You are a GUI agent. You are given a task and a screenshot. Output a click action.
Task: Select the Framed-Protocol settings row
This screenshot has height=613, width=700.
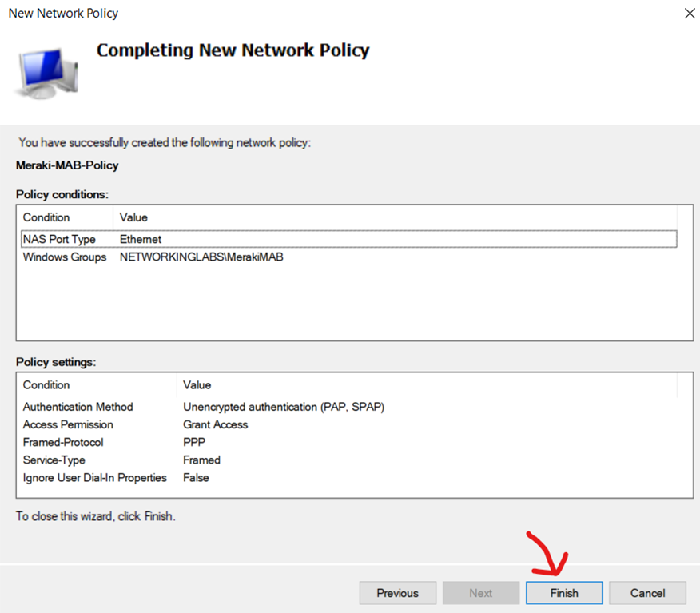(x=349, y=442)
